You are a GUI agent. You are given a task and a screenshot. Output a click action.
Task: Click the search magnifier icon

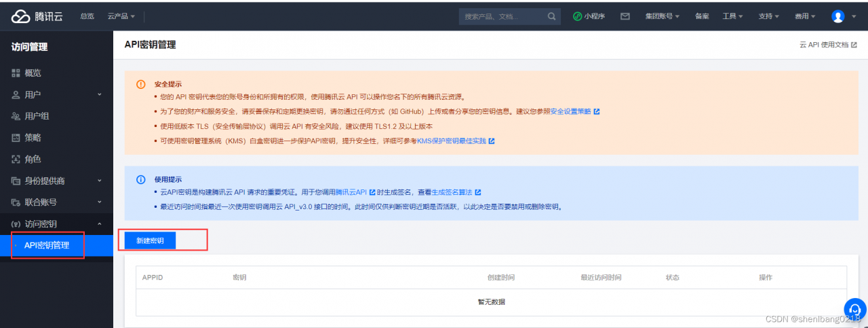tap(553, 16)
